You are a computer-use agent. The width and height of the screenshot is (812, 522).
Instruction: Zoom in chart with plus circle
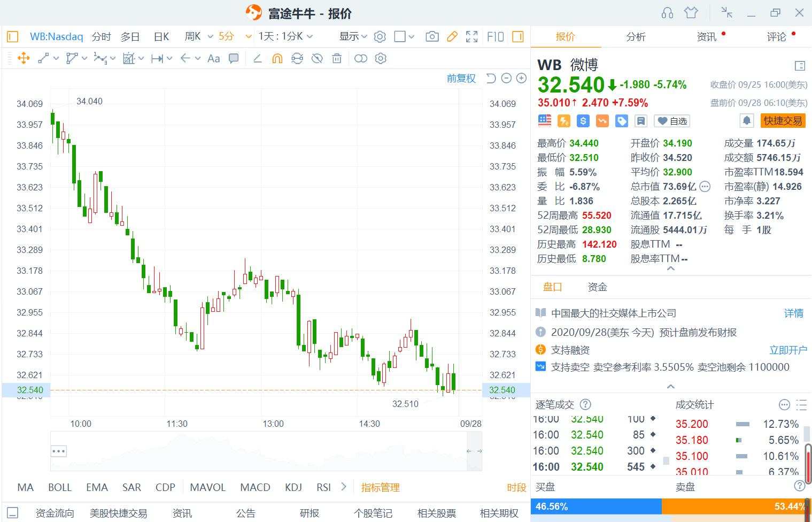[521, 79]
